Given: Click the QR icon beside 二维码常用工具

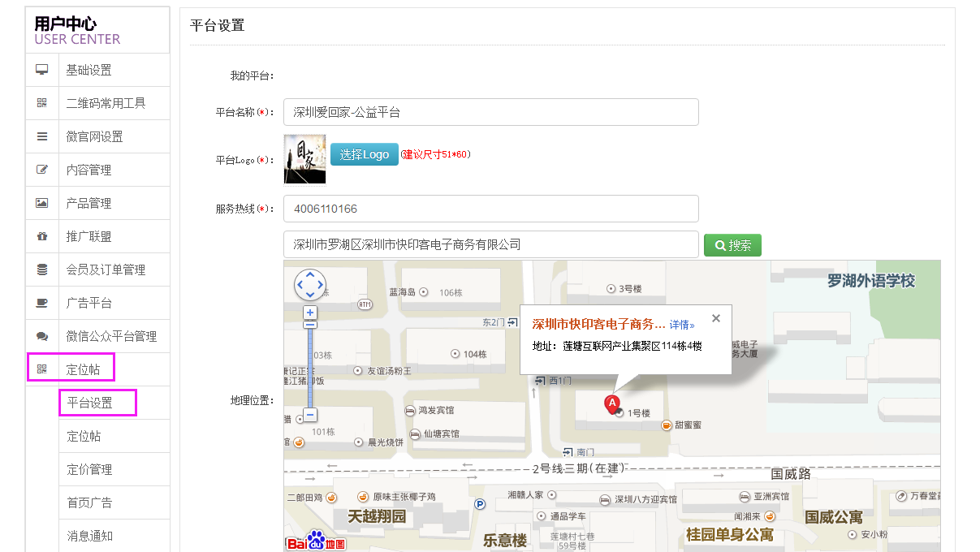Looking at the screenshot, I should tap(42, 103).
